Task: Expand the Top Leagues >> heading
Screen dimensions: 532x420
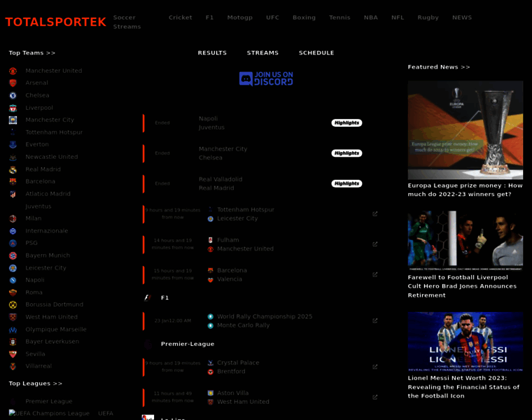Action: (x=36, y=384)
